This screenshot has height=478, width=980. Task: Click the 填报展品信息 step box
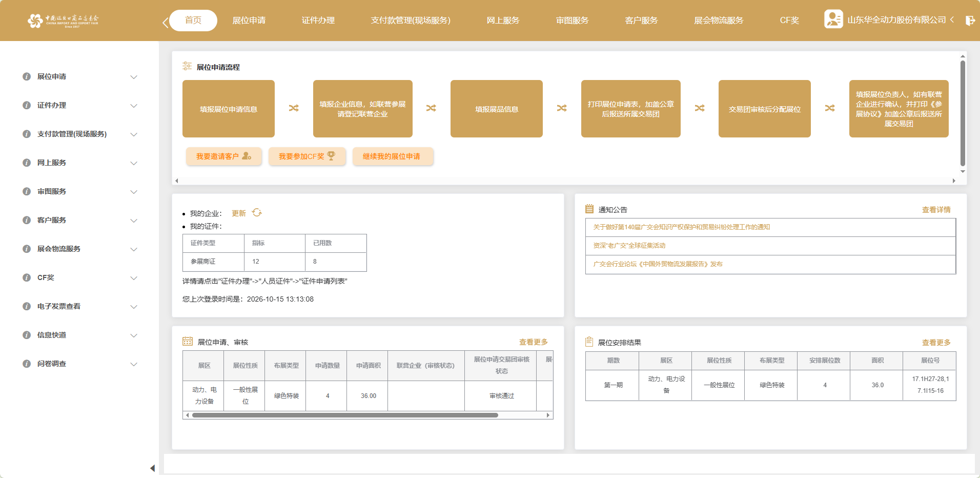[x=497, y=109]
